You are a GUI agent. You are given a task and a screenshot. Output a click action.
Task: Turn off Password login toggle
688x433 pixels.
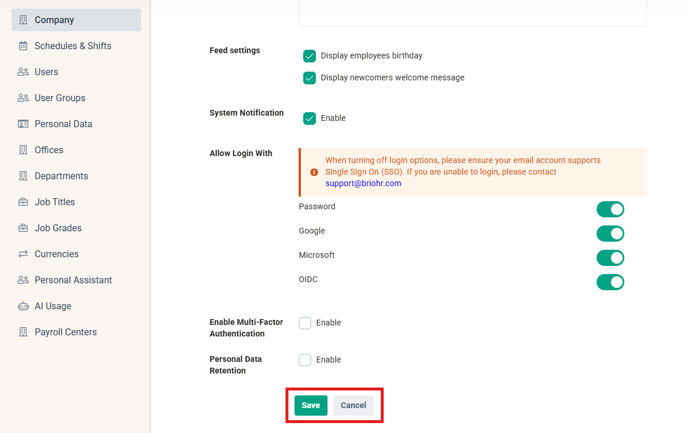pos(610,210)
